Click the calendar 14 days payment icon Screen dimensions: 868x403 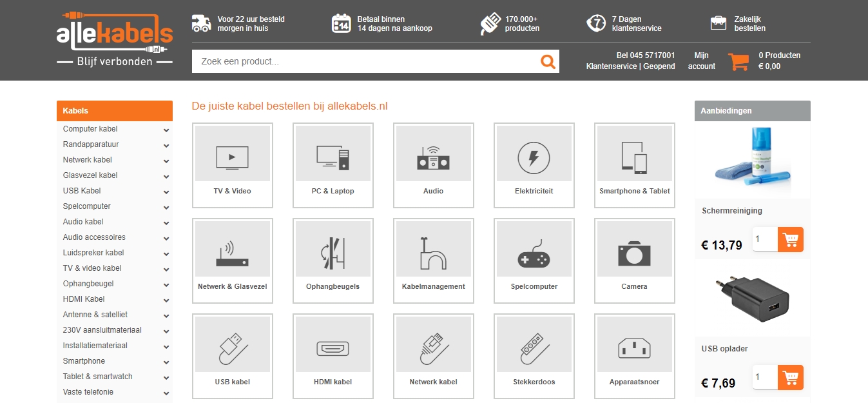pos(341,23)
